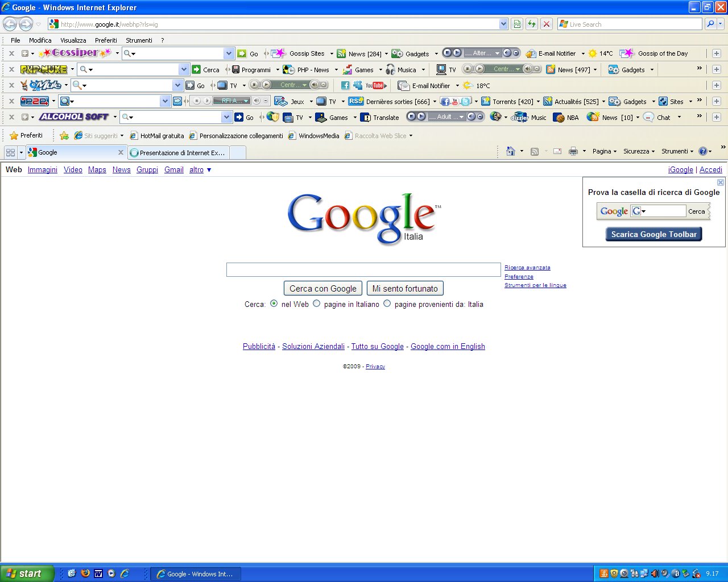Open the 'Alter...' radio station dropdown
728x582 pixels.
click(497, 53)
